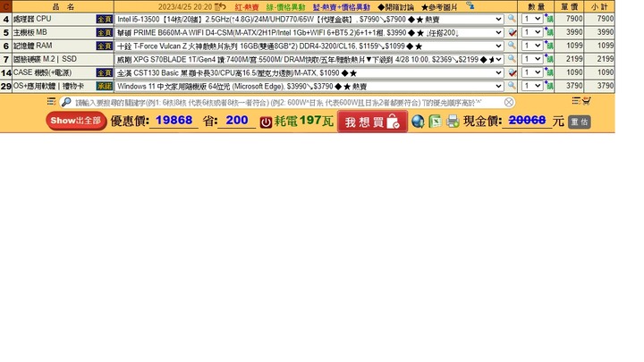The height and width of the screenshot is (362, 644).
Task: Click the checked magnifier icon on the CST130 case row
Action: (x=513, y=72)
